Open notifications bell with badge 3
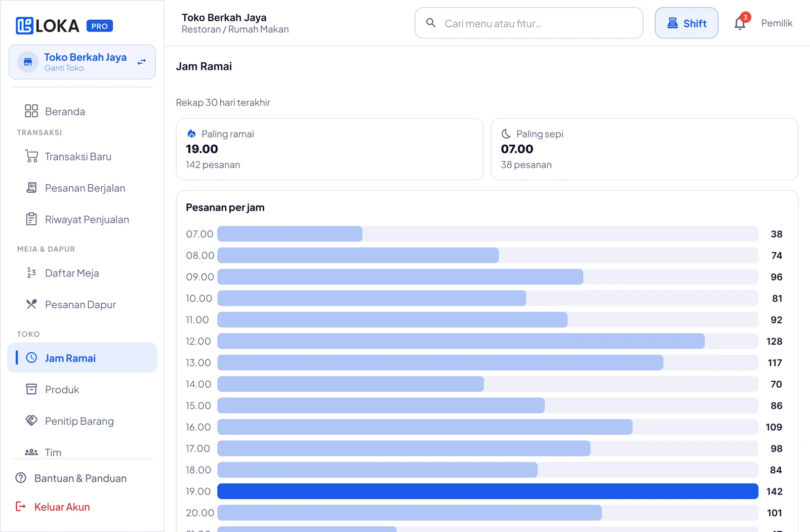This screenshot has height=532, width=810. pos(740,23)
